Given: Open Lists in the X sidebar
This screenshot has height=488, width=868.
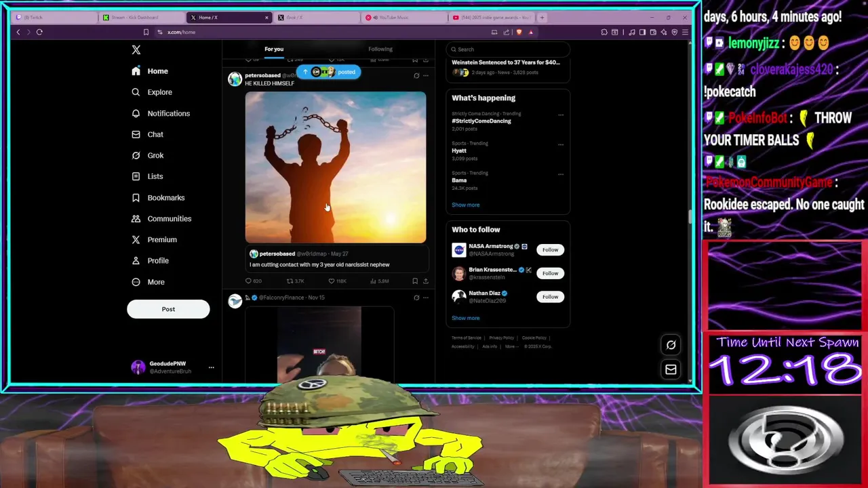Looking at the screenshot, I should coord(147,176).
